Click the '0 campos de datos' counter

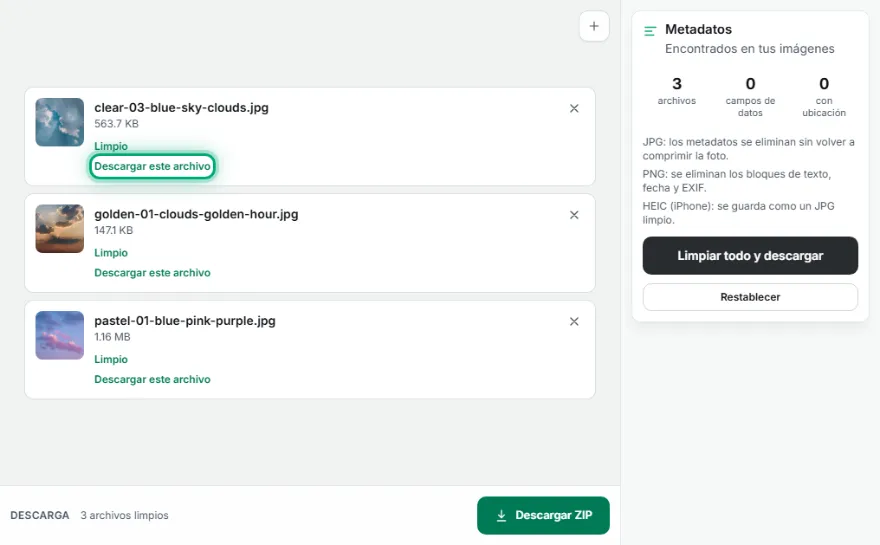(750, 97)
